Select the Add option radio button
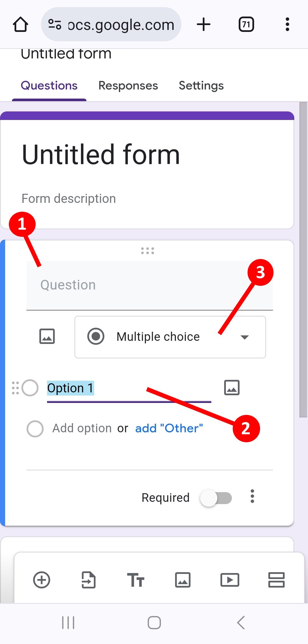Viewport: 308px width, 644px height. (x=35, y=428)
